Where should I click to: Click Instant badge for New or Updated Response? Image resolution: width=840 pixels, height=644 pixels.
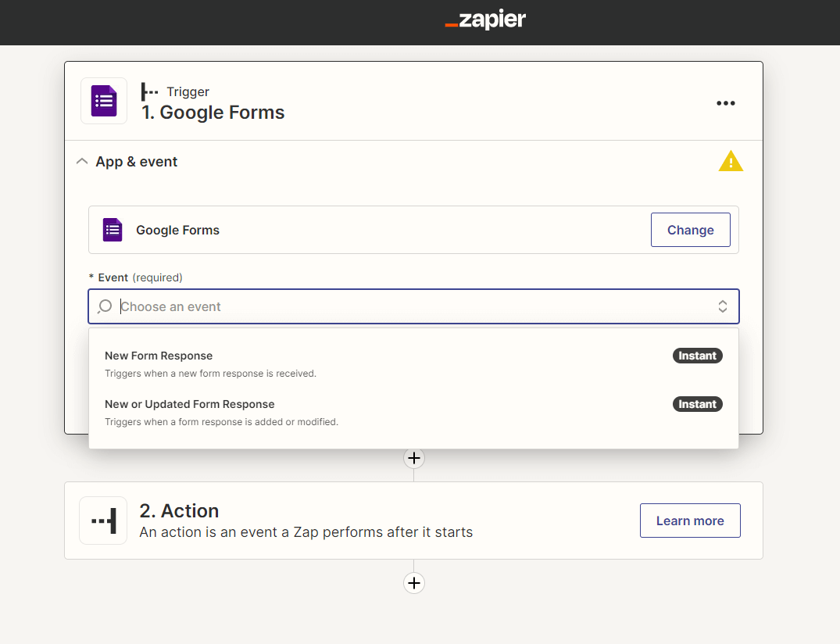coord(697,404)
